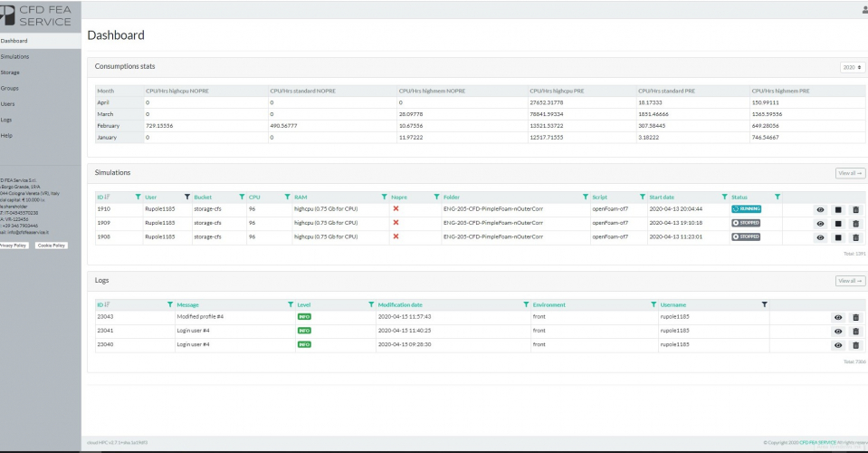868x453 pixels.
Task: Open Help in sidebar
Action: coord(41,135)
